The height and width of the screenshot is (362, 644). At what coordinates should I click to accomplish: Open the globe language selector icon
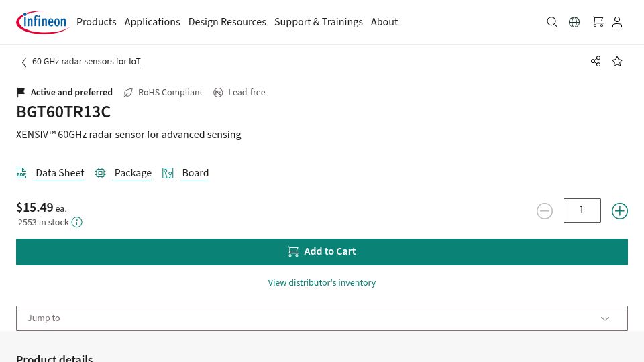[574, 22]
